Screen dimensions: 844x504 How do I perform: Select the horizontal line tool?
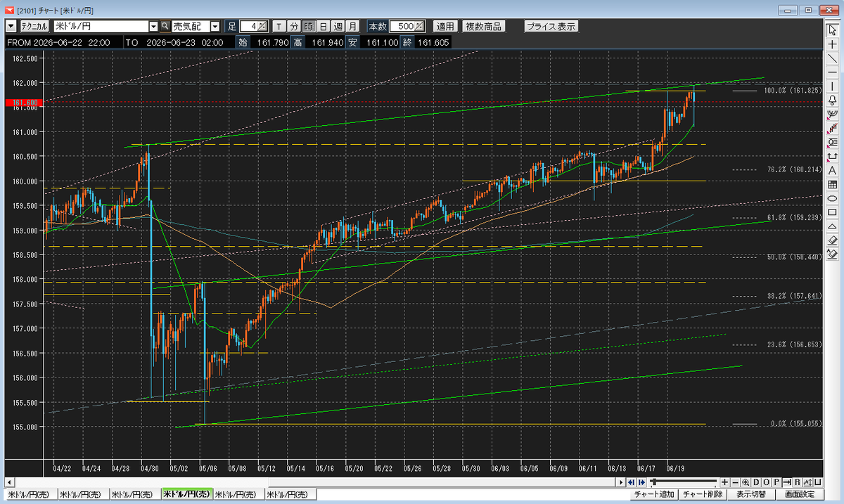(x=832, y=72)
